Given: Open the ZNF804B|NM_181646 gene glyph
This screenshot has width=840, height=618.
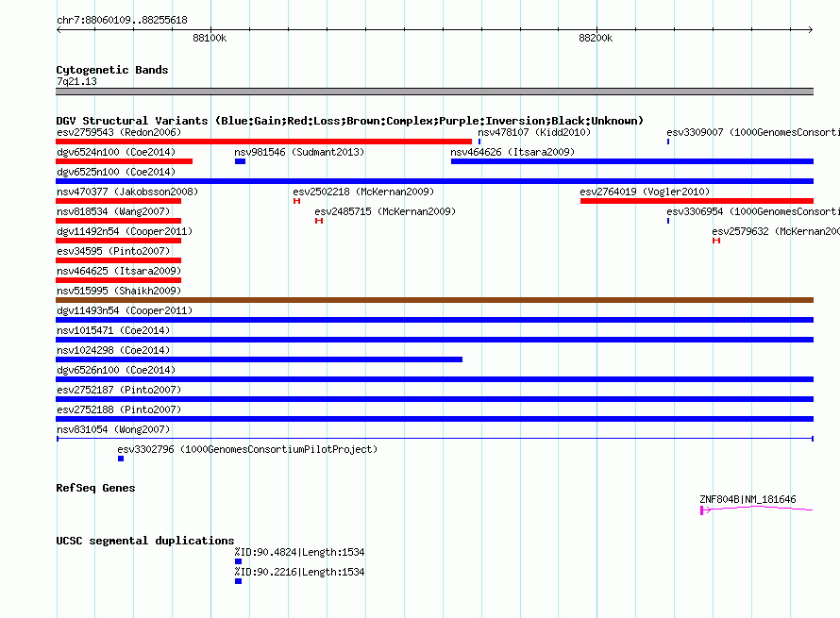Looking at the screenshot, I should pyautogui.click(x=756, y=509).
